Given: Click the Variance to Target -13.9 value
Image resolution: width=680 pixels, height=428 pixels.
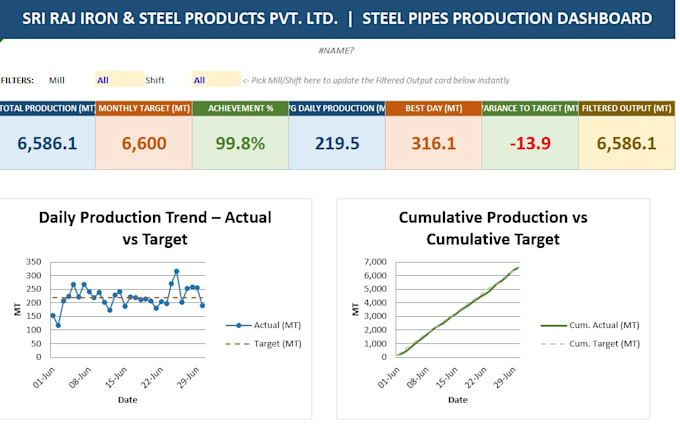Looking at the screenshot, I should 530,144.
